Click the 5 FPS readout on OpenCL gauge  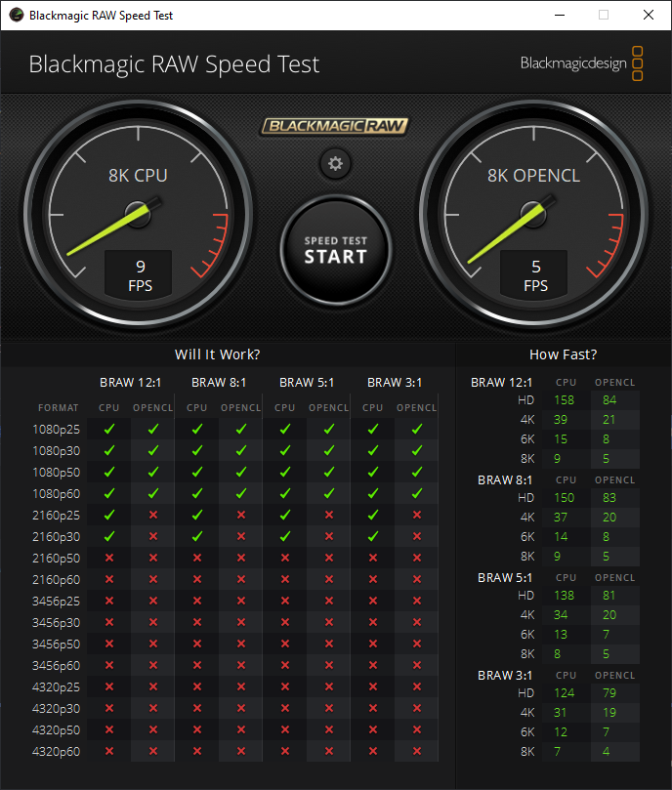coord(535,275)
